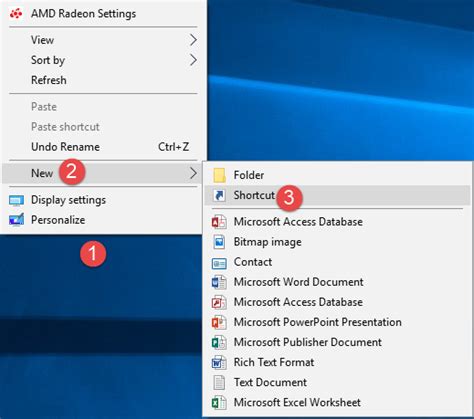
Task: Click the Microsoft Excel Worksheet icon
Action: [219, 403]
